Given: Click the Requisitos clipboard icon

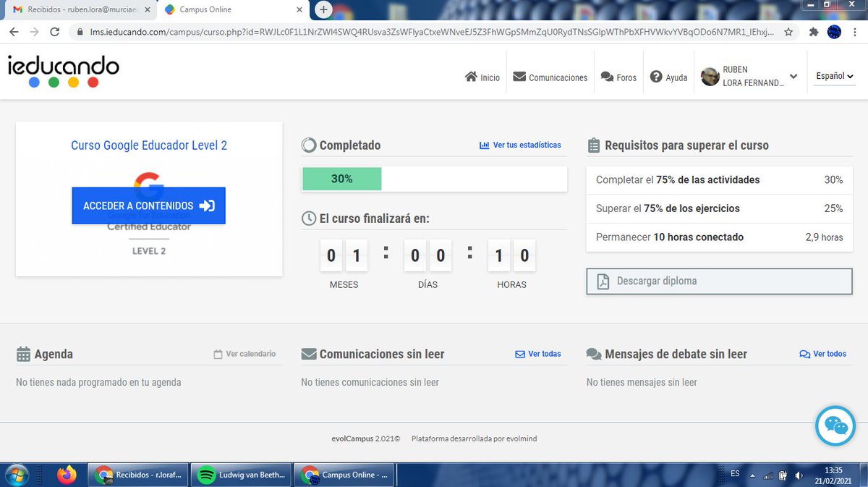Looking at the screenshot, I should [x=593, y=145].
